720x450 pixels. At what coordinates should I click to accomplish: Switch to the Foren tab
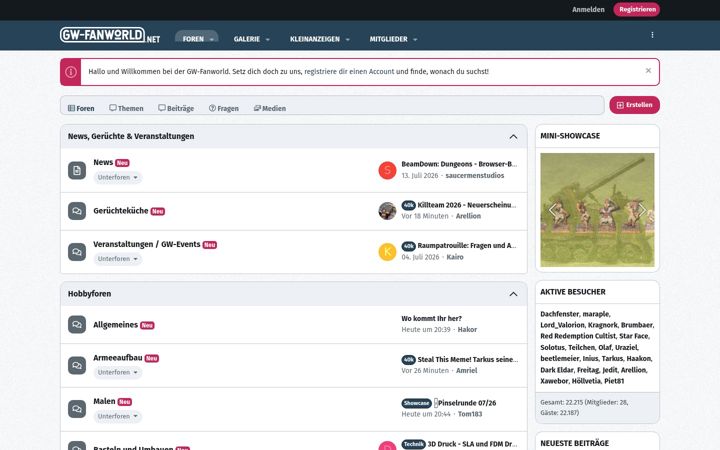coord(81,108)
